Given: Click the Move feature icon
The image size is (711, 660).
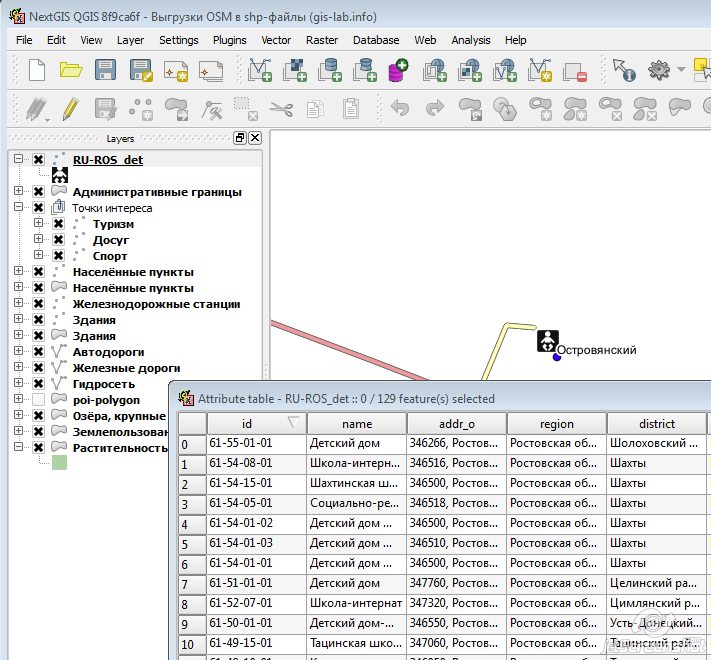Looking at the screenshot, I should coord(176,110).
